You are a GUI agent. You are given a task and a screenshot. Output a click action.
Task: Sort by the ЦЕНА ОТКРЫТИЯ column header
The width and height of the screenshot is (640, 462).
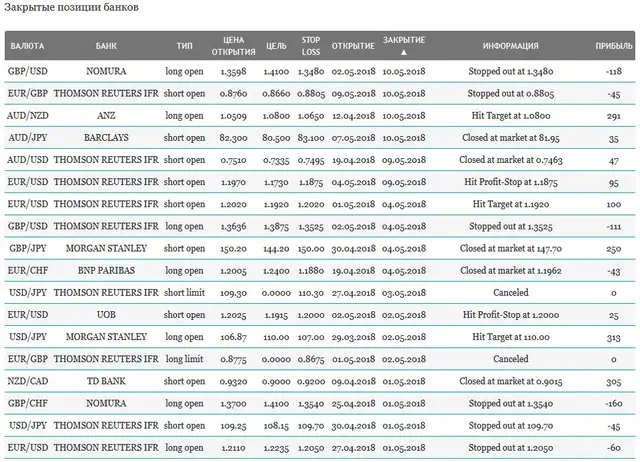click(233, 46)
